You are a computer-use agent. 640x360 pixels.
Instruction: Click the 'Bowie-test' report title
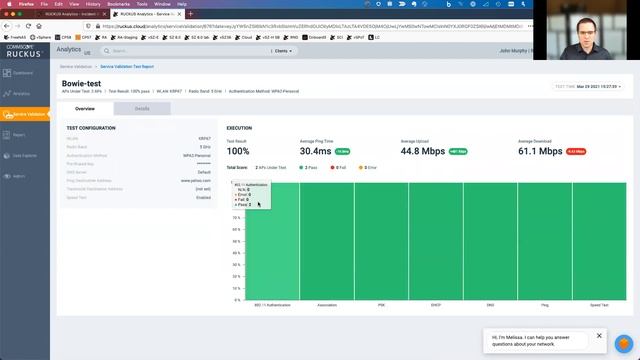click(81, 83)
